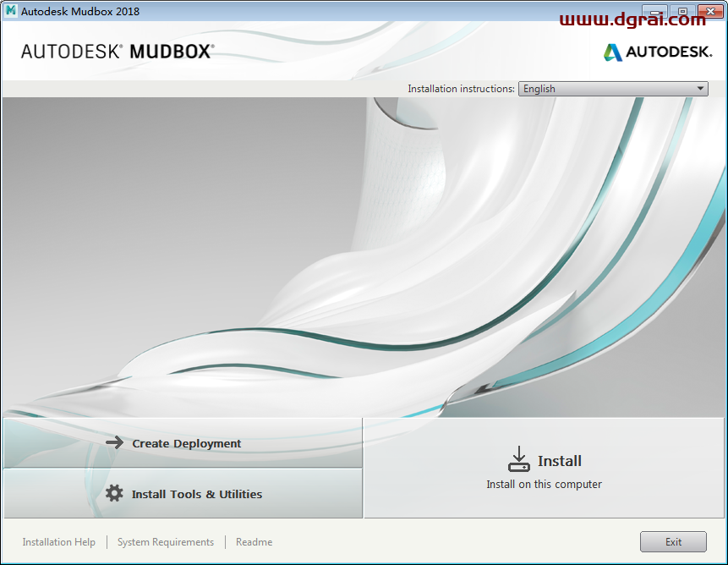Click the Exit button
728x565 pixels.
pyautogui.click(x=673, y=542)
